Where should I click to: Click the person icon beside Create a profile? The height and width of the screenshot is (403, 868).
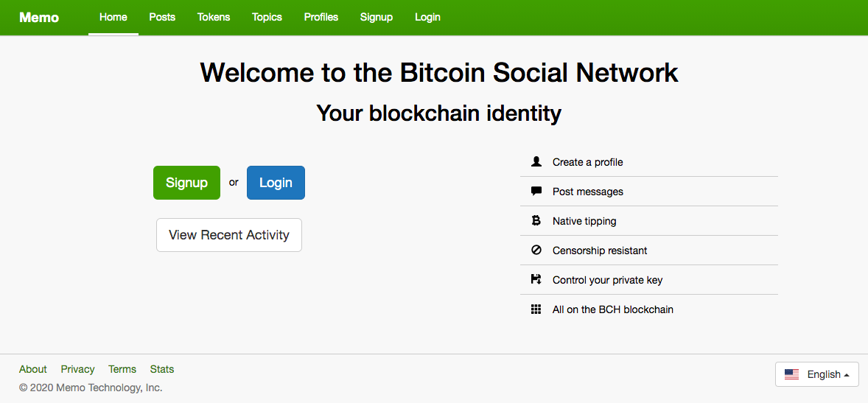(535, 161)
